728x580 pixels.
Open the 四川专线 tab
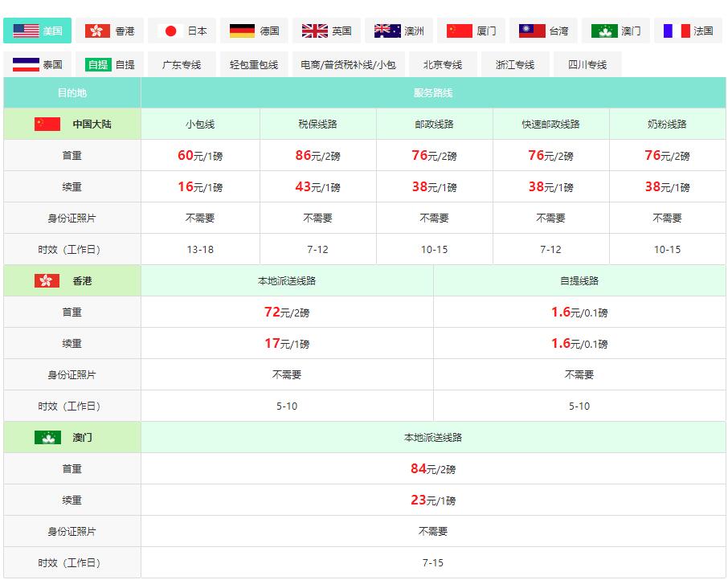pyautogui.click(x=588, y=64)
